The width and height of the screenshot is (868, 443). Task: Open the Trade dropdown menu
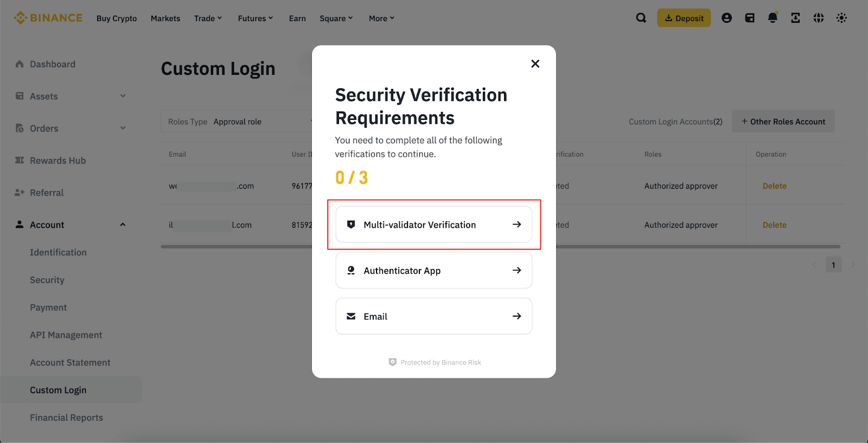(x=208, y=18)
